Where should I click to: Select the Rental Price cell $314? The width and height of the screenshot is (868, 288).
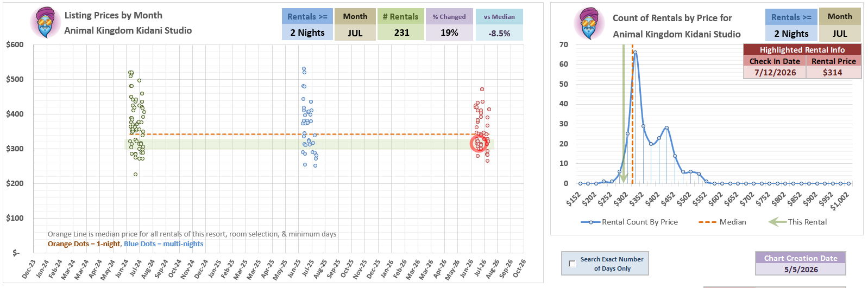[x=833, y=72]
